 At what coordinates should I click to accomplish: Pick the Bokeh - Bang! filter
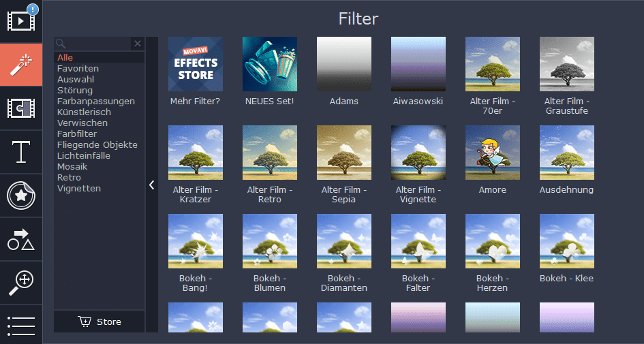(196, 241)
